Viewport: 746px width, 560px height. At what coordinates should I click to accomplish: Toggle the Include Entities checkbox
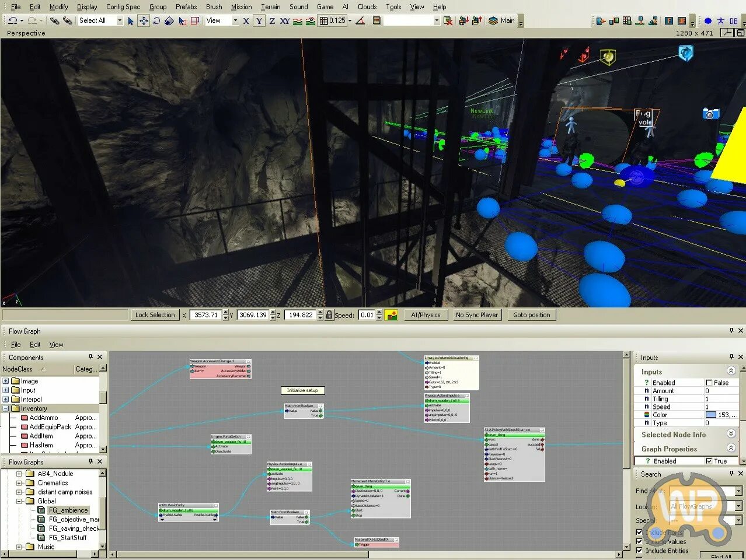[x=639, y=550]
